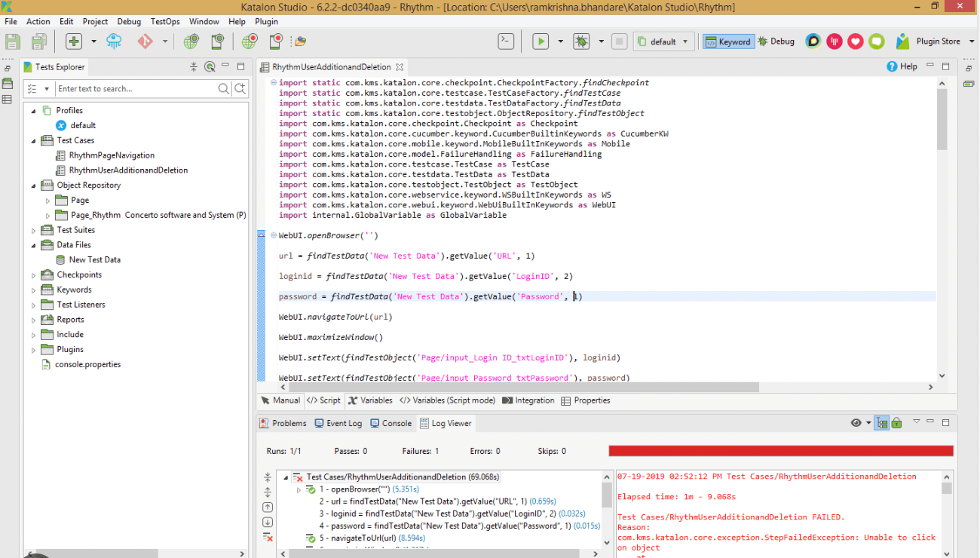Switch to Properties tab
This screenshot has height=558, width=980.
point(586,400)
